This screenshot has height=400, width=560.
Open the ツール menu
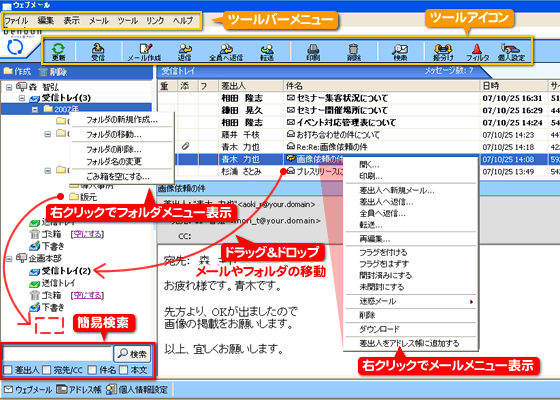click(128, 20)
